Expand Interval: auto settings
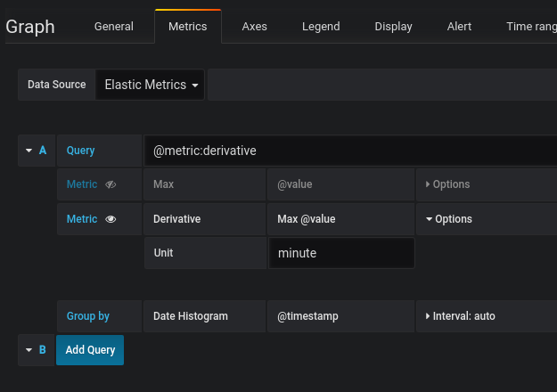Screen dimensions: 557x392 pos(460,315)
